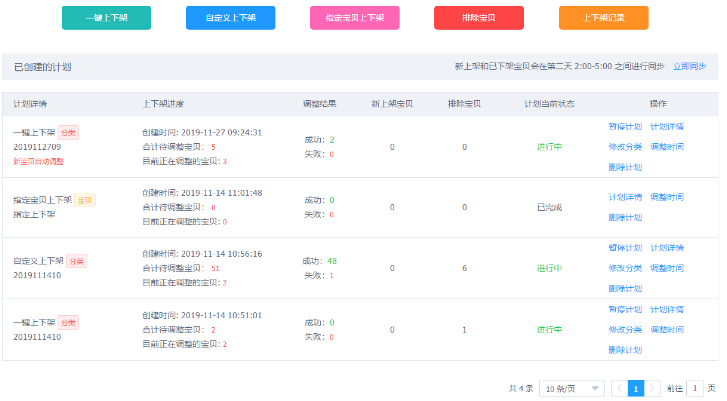The image size is (727, 401).
Task: Click the 立即同步 link
Action: pos(689,67)
